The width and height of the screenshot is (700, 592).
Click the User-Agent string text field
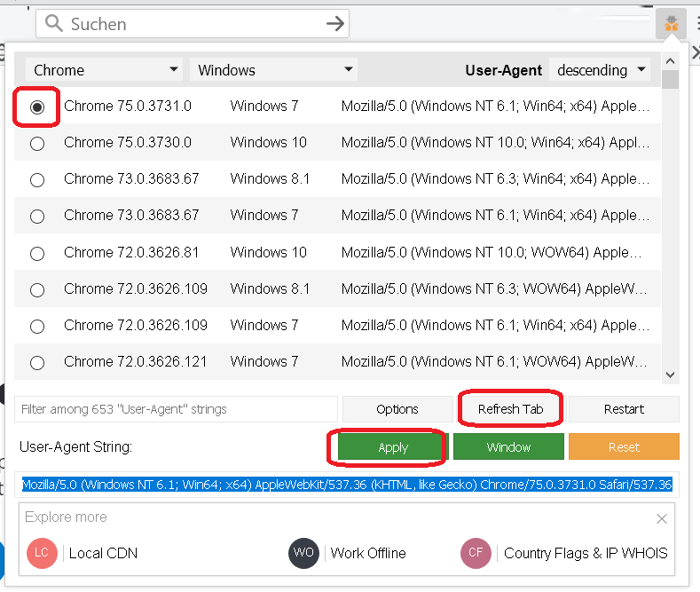(347, 485)
